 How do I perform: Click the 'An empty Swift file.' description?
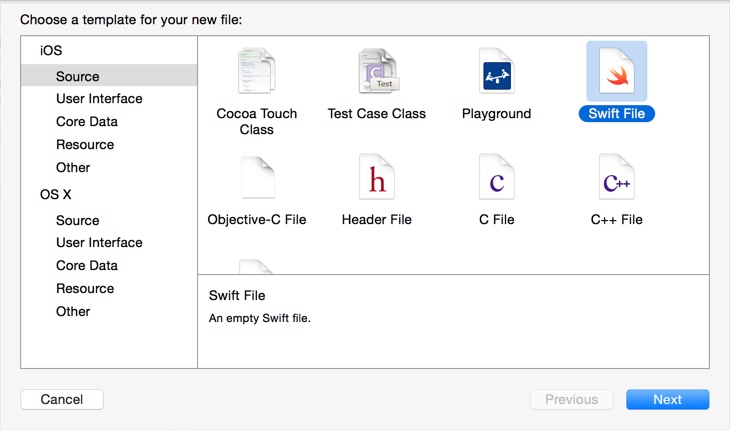[259, 318]
